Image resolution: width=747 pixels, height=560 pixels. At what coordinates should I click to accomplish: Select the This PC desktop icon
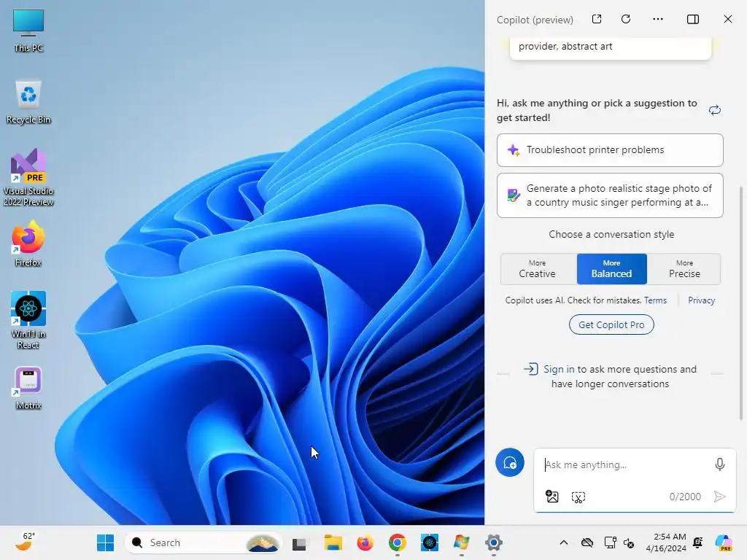coord(28,31)
